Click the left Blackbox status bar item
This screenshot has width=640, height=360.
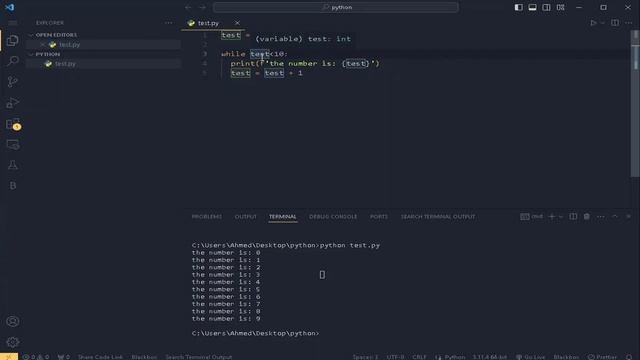coord(144,357)
